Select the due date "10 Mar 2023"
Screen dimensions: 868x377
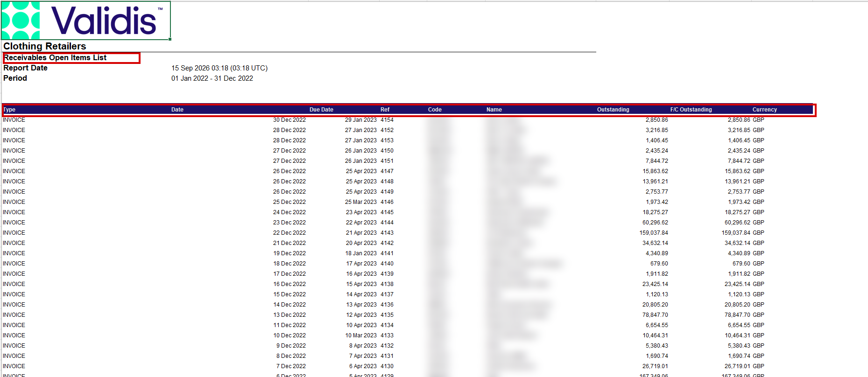coord(361,335)
